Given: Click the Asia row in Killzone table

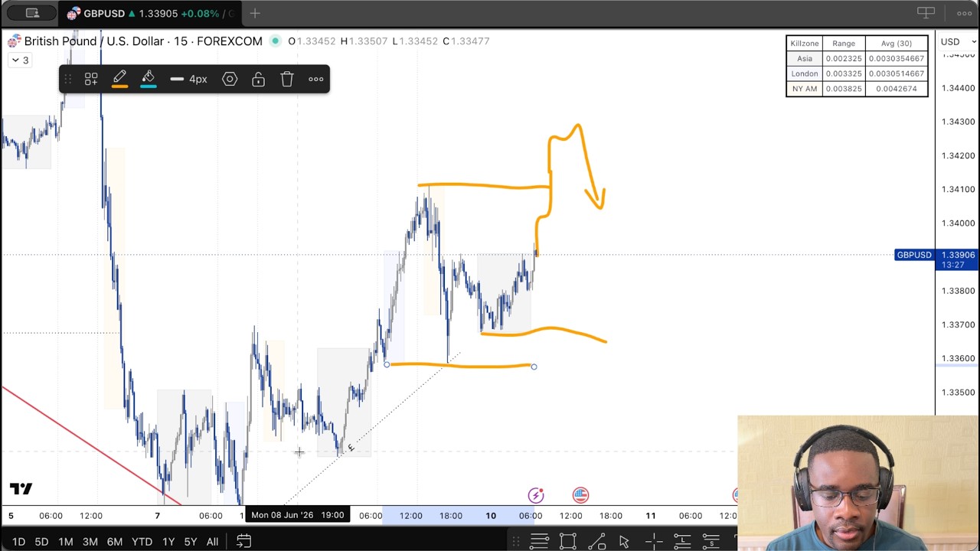Looking at the screenshot, I should click(857, 58).
